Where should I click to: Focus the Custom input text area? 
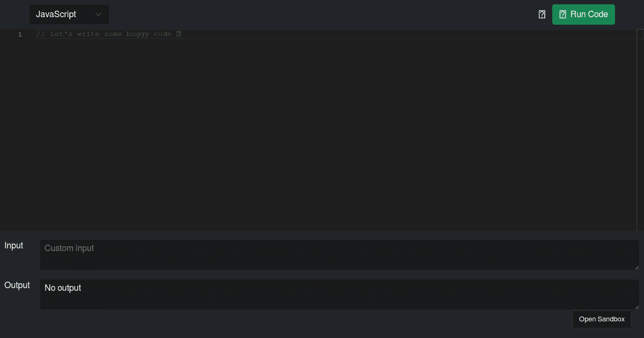(340, 255)
